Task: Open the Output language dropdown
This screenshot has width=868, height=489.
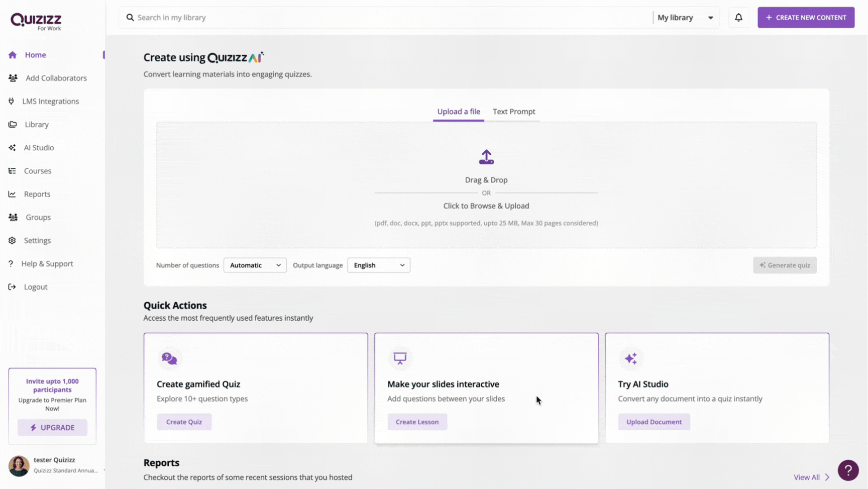Action: (379, 265)
